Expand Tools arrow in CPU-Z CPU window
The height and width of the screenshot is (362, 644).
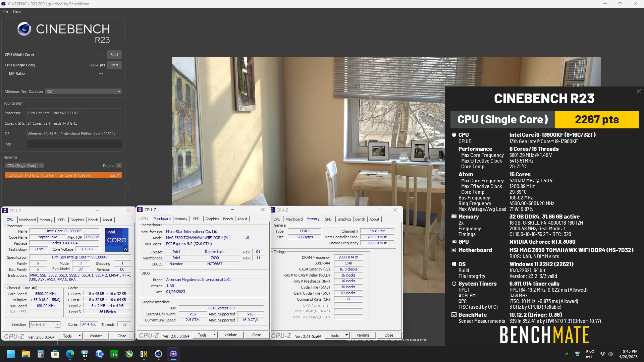point(79,336)
